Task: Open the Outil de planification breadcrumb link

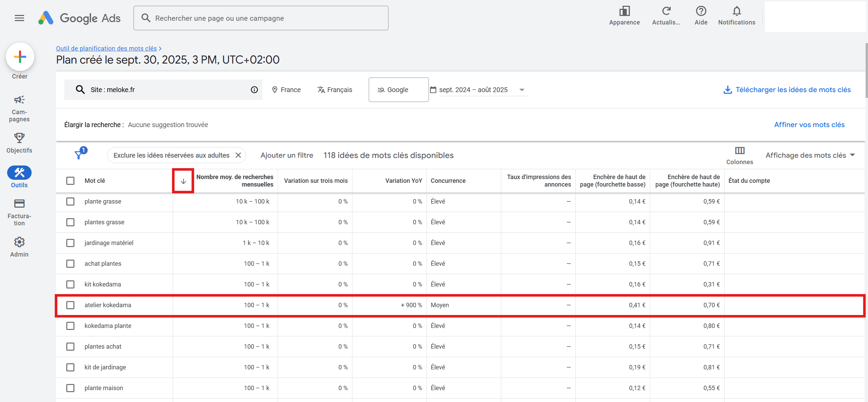Action: pos(106,48)
